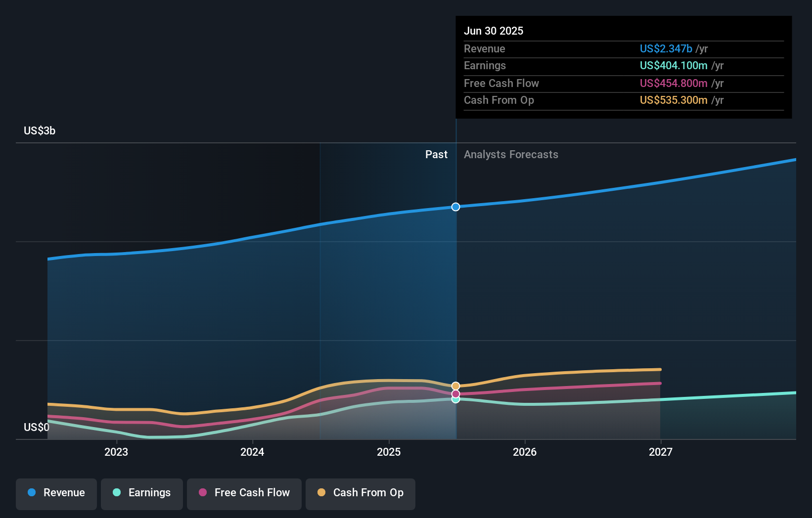This screenshot has height=518, width=812.
Task: Switch to the Analysts Forecasts section
Action: [511, 154]
